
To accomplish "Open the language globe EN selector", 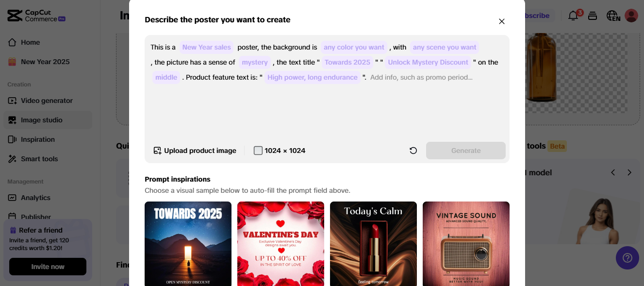I will [x=613, y=16].
